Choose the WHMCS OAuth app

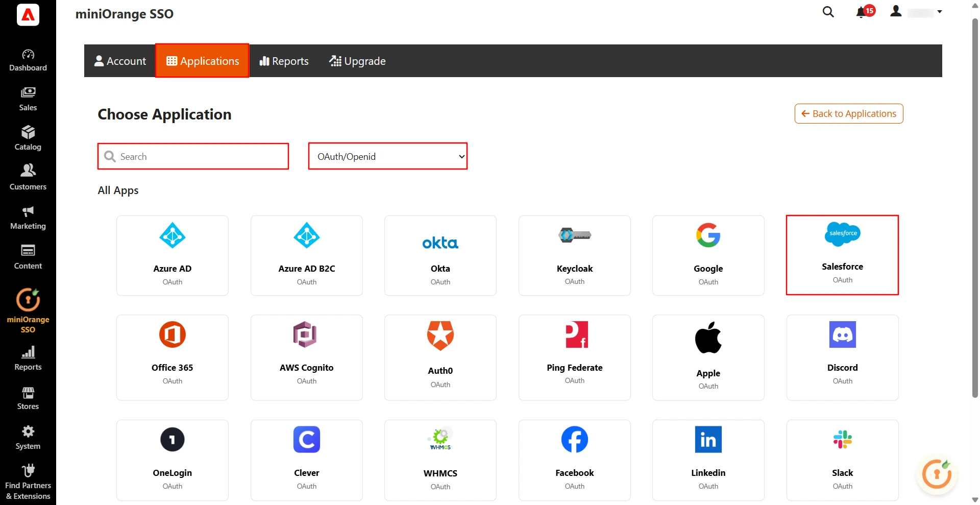coord(440,460)
